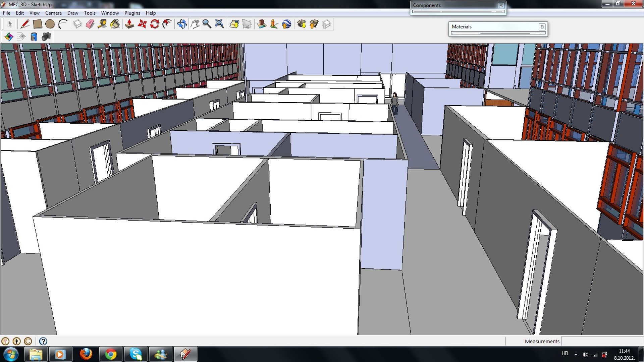Click the Share Component house icon
The image size is (644, 362).
pyautogui.click(x=326, y=24)
